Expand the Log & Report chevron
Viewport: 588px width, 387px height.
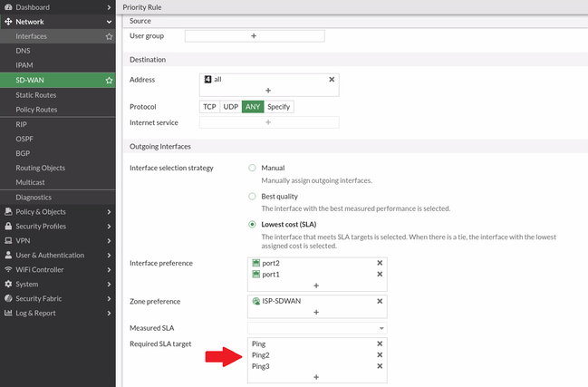point(109,313)
